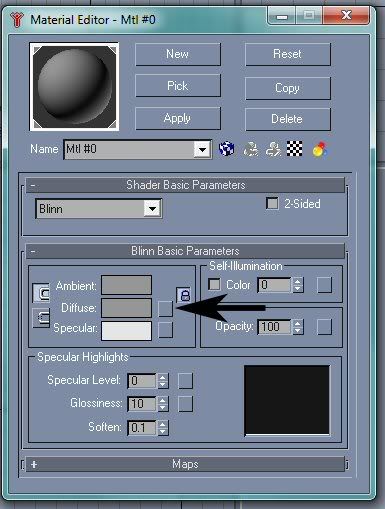The image size is (385, 509).
Task: Enable the Self-Illumination Color checkbox
Action: 214,284
